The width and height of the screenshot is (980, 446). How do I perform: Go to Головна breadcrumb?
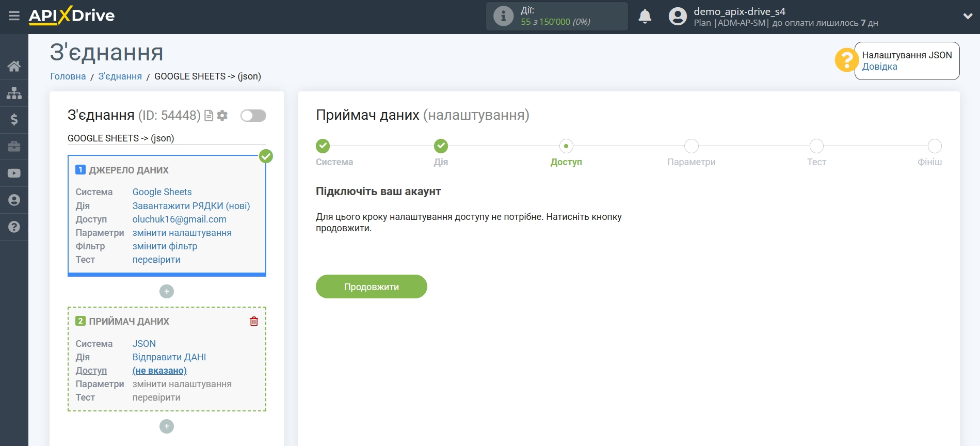tap(68, 76)
